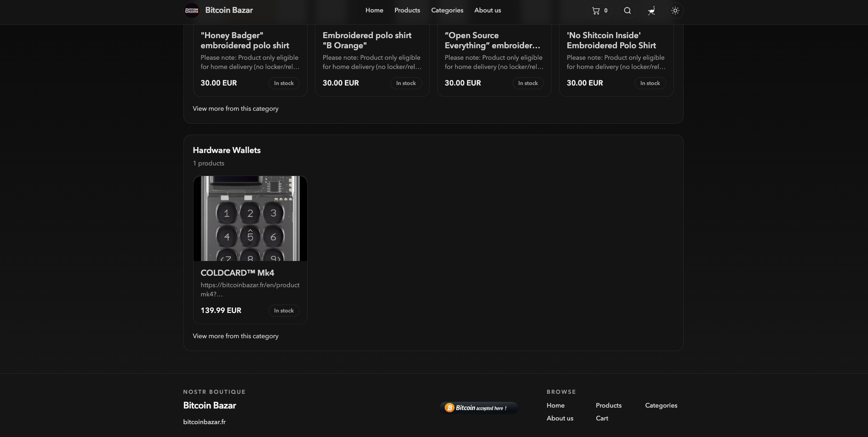Open 'No Shitcoin Inside' Embroidered Polo Shirt
Viewport: 868px width, 437px height.
coord(611,40)
